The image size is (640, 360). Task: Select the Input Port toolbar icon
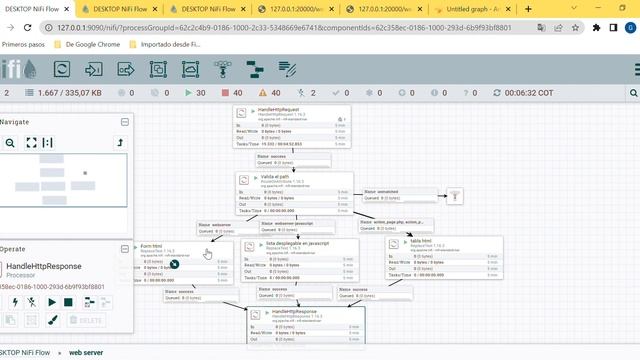(x=93, y=69)
